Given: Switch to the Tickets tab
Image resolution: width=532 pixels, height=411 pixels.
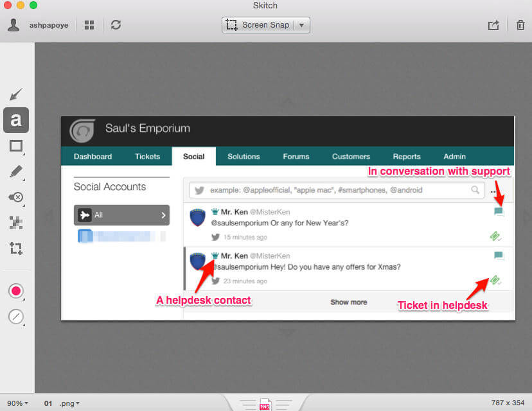Looking at the screenshot, I should point(147,156).
